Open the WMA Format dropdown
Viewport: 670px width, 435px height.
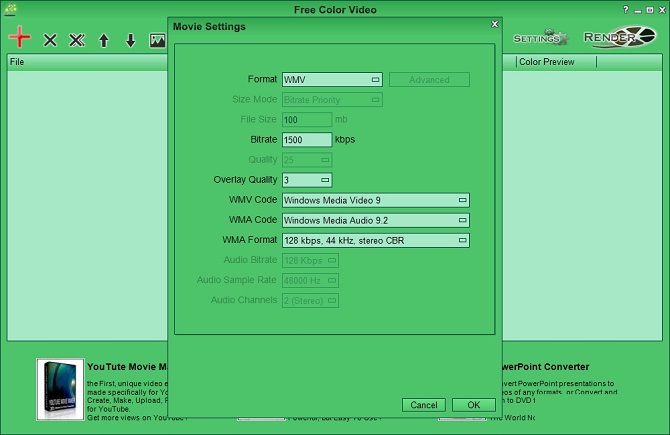pyautogui.click(x=375, y=240)
